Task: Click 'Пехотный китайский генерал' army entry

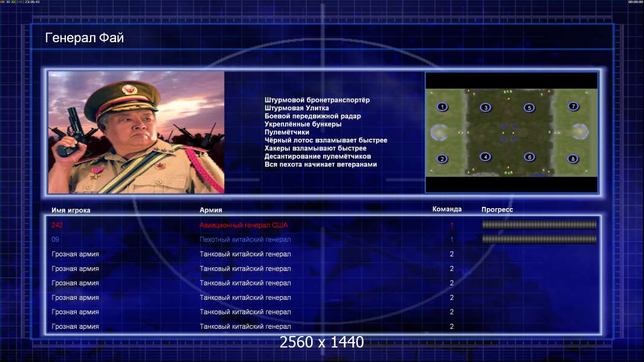Action: (x=245, y=240)
